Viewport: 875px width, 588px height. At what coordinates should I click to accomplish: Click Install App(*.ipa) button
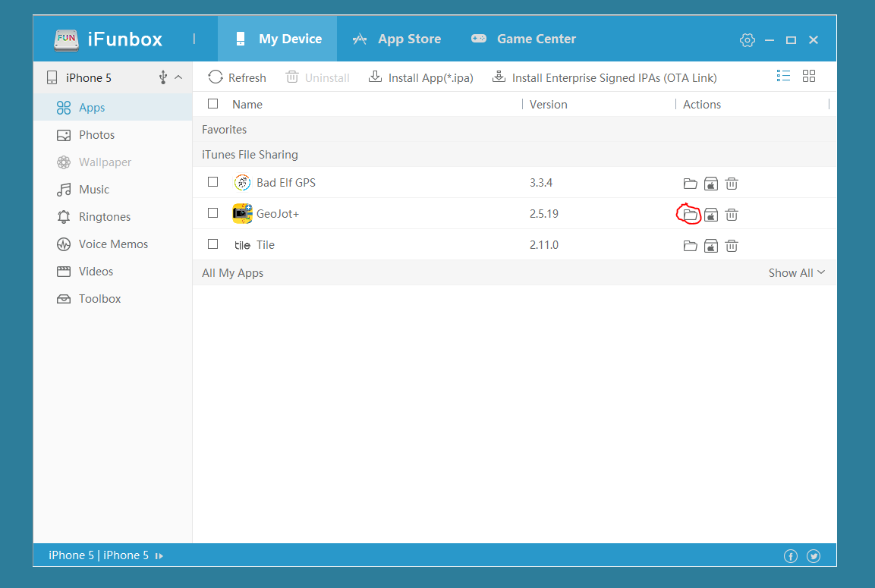point(420,77)
